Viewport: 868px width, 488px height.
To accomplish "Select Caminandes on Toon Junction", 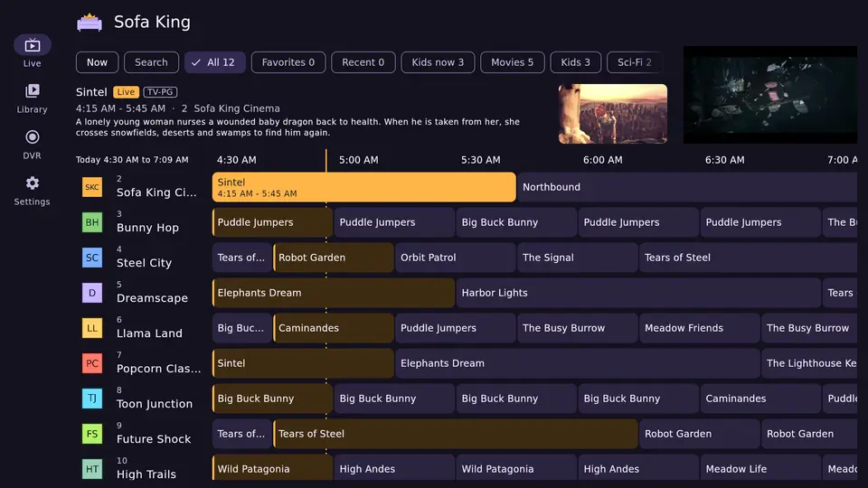I will click(760, 399).
